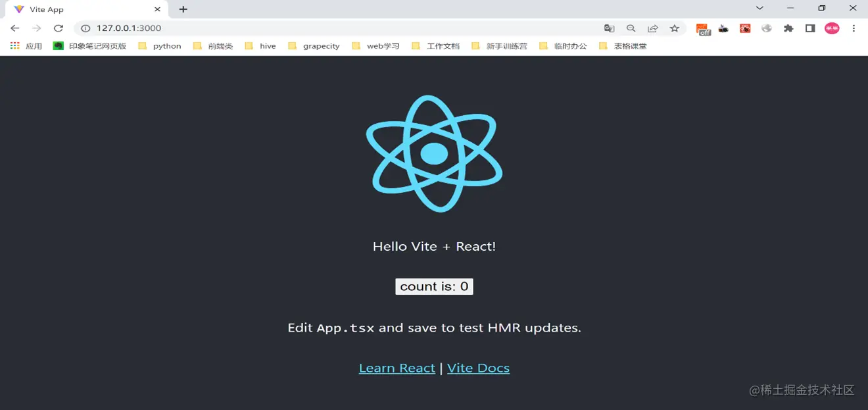Open the black camera-like extension icon

point(723,28)
